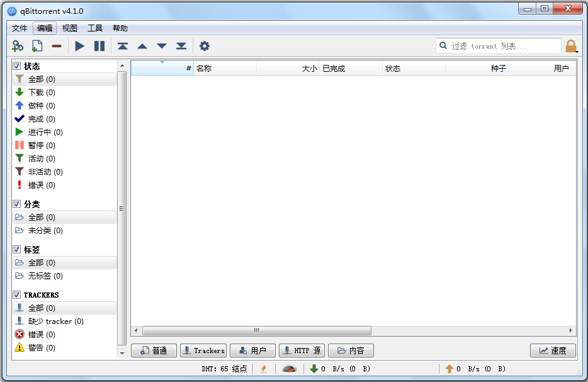Click the paused red bars icon

click(x=20, y=145)
